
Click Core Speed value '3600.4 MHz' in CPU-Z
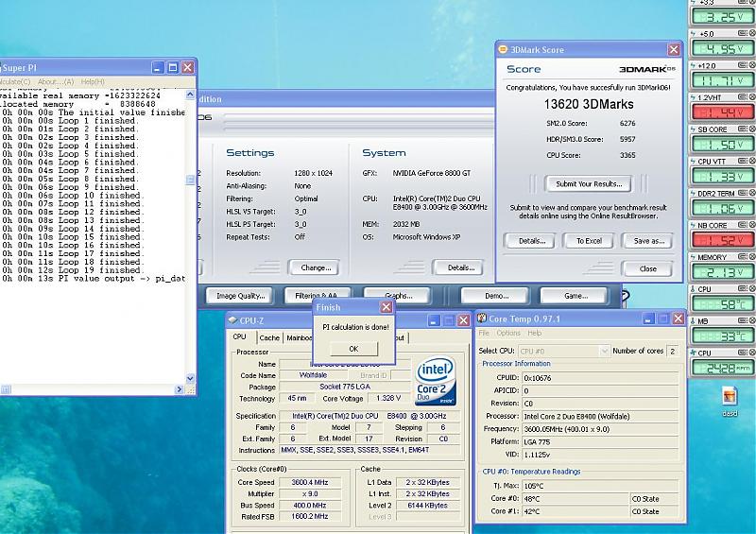coord(310,482)
